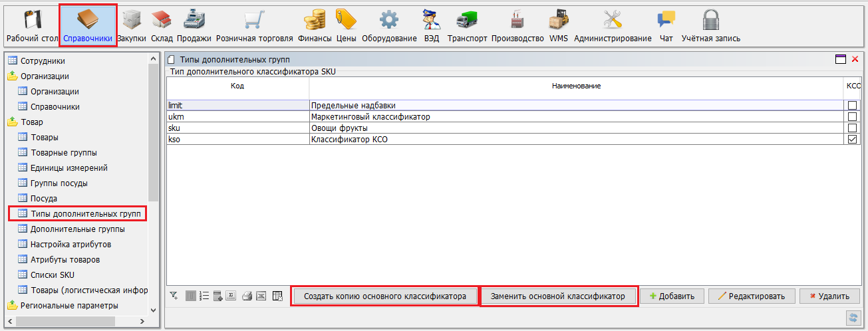This screenshot has height=331, width=868.
Task: Click the sidebar horizontal scrollbar right arrow
Action: [142, 322]
